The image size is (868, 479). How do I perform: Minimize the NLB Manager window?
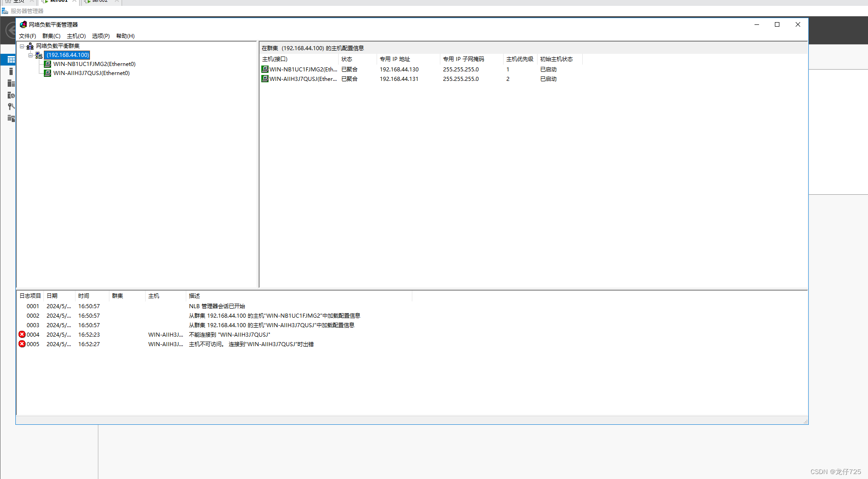757,24
